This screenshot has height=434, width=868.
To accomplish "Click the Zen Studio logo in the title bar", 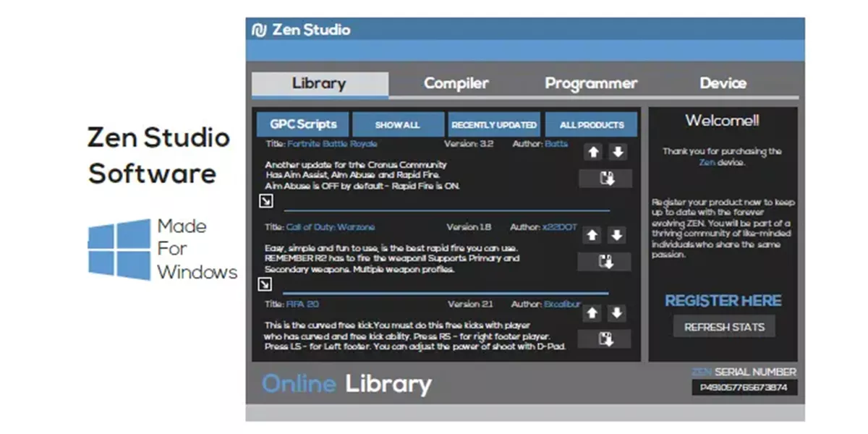I will pos(259,30).
